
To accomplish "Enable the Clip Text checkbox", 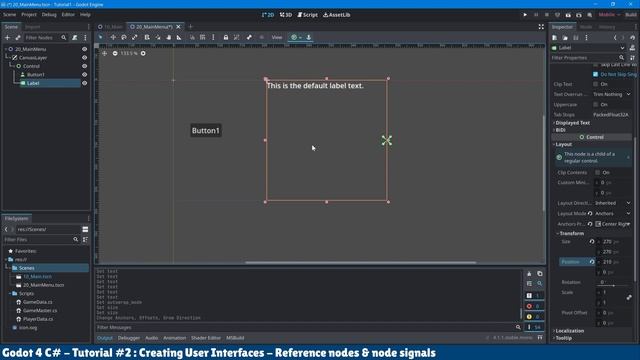I will coord(596,84).
